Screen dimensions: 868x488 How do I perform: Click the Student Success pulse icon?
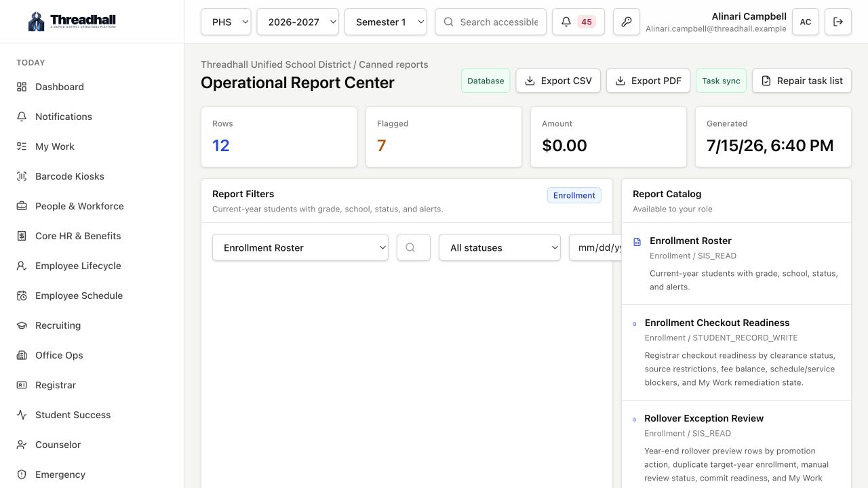point(22,415)
